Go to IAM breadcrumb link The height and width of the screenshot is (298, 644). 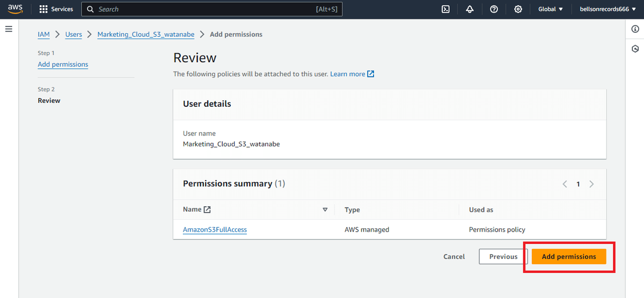tap(43, 34)
